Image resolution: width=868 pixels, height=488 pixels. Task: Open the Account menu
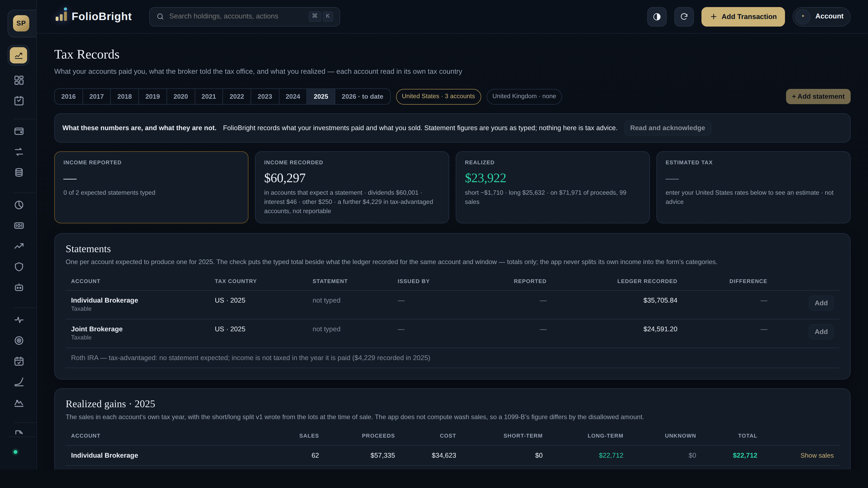coord(822,17)
